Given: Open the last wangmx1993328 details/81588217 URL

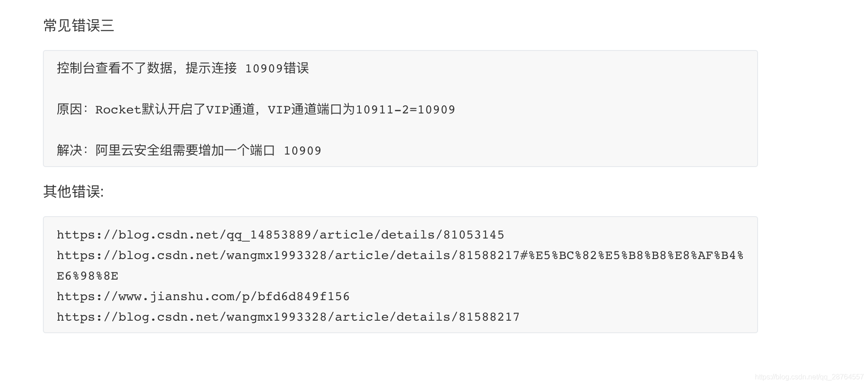Looking at the screenshot, I should click(x=288, y=317).
